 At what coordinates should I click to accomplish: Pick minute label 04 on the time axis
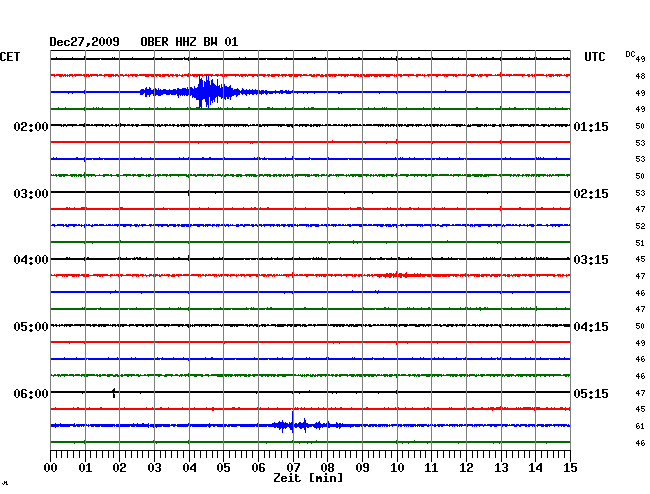189,467
